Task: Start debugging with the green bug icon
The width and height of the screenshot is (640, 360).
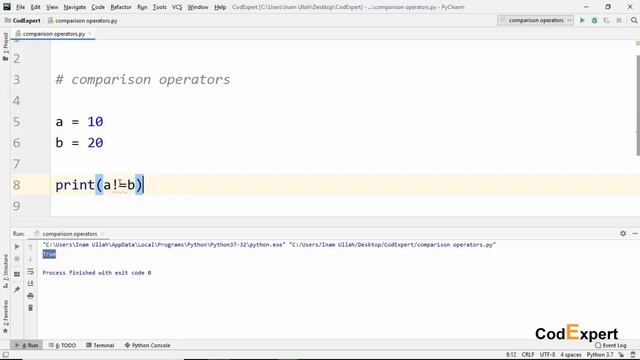Action: (x=594, y=20)
